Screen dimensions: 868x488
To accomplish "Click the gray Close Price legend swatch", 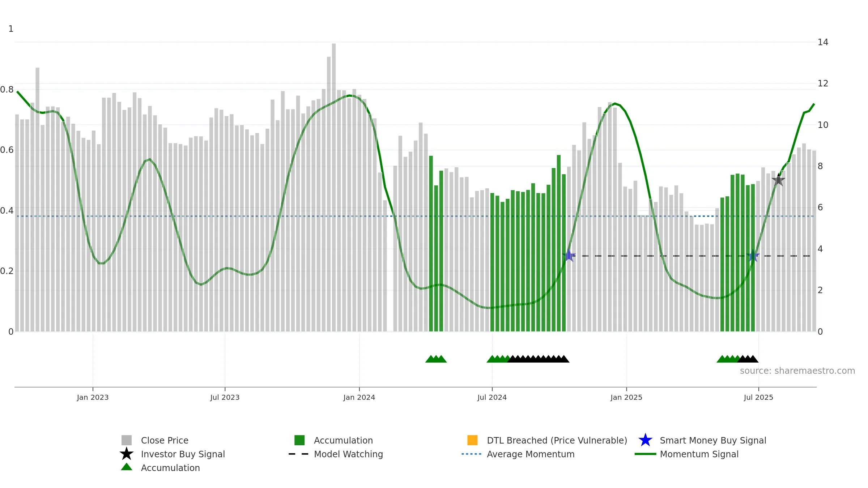I will [127, 440].
